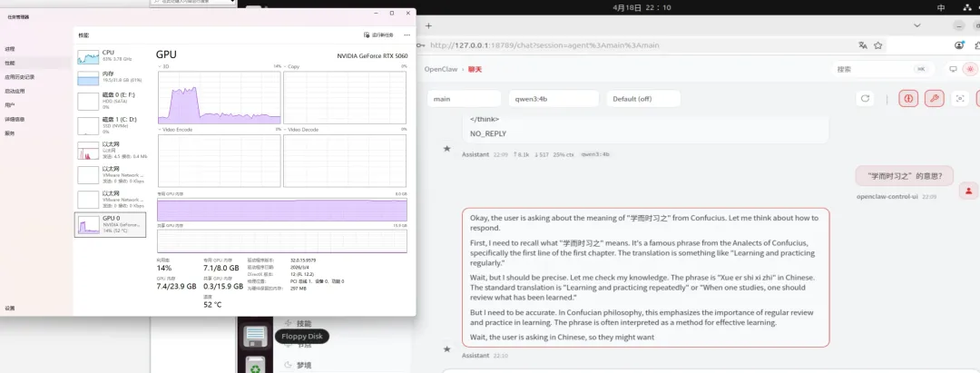Open the browser profile account icon
The width and height of the screenshot is (980, 373).
960,45
